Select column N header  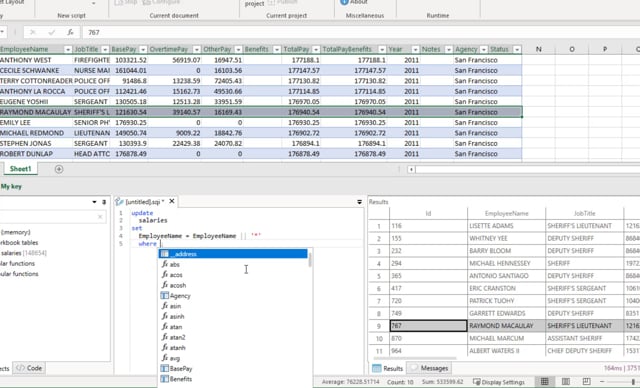(x=538, y=49)
